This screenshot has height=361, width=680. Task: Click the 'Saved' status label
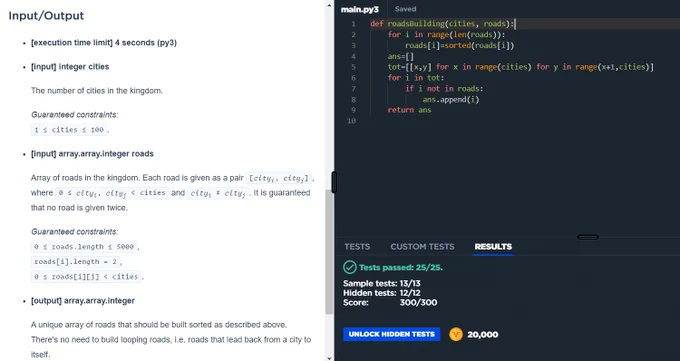[x=405, y=9]
